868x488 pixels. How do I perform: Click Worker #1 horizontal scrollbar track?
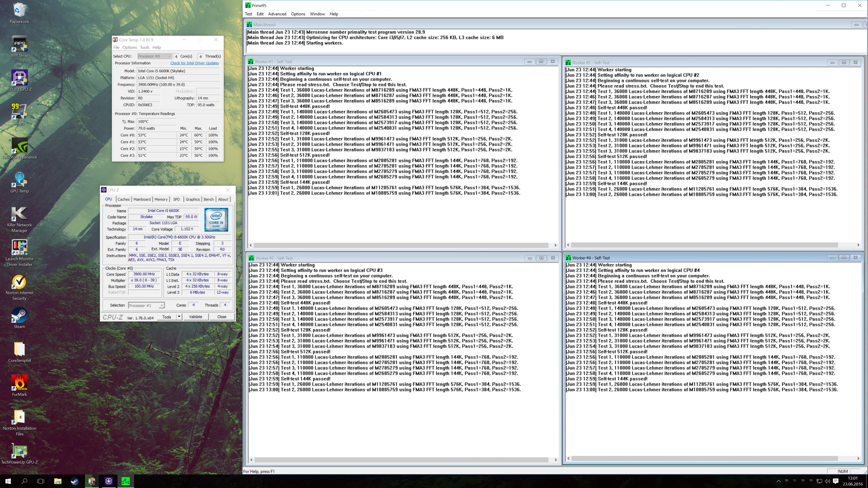click(x=401, y=245)
